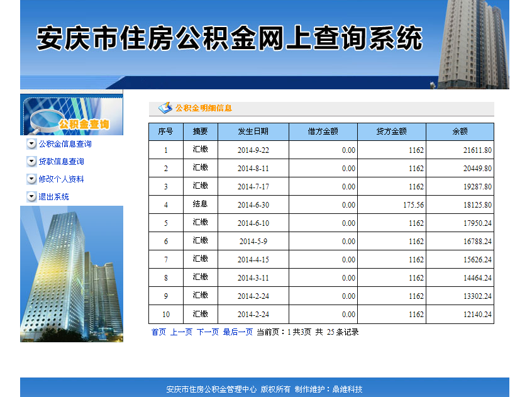Click the 安庆市住房公积金网上查询系统 title banner
532x397 pixels.
(x=230, y=38)
